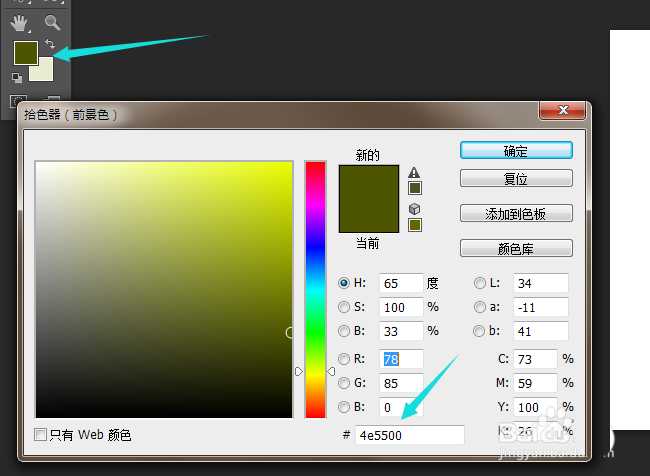Close the 拾色器 color picker dialog
Image resolution: width=650 pixels, height=476 pixels.
click(563, 110)
